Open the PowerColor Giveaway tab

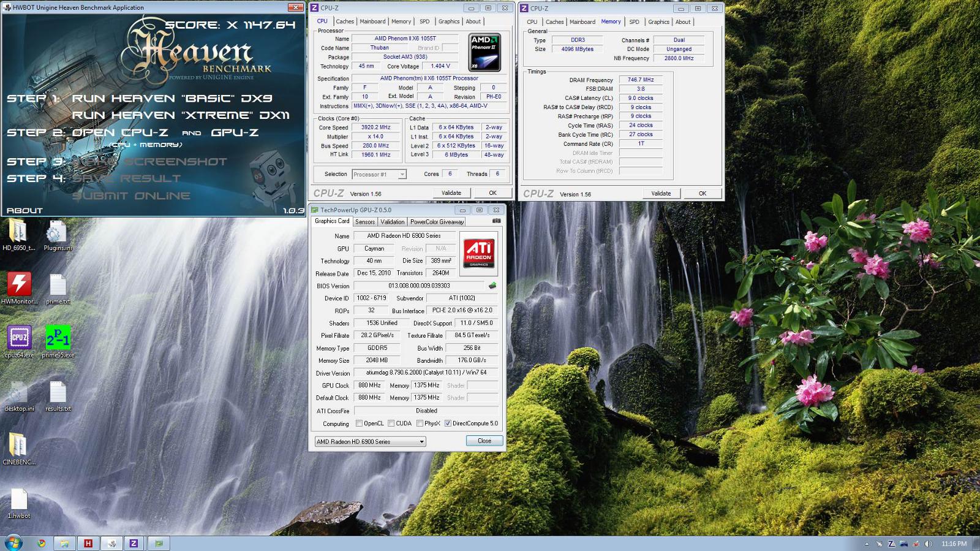tap(437, 222)
